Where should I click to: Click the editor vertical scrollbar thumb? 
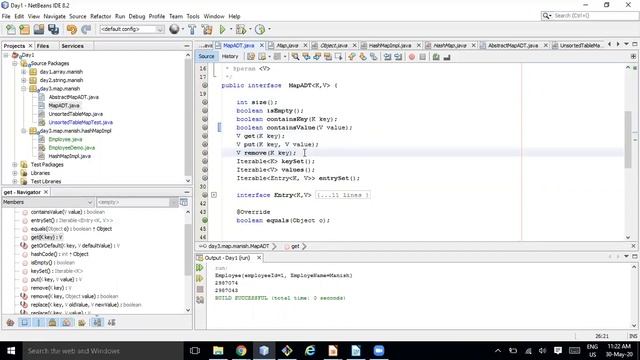[x=628, y=139]
